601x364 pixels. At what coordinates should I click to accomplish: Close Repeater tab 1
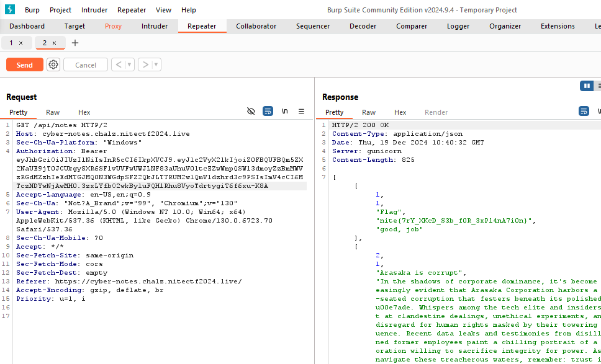[x=20, y=43]
